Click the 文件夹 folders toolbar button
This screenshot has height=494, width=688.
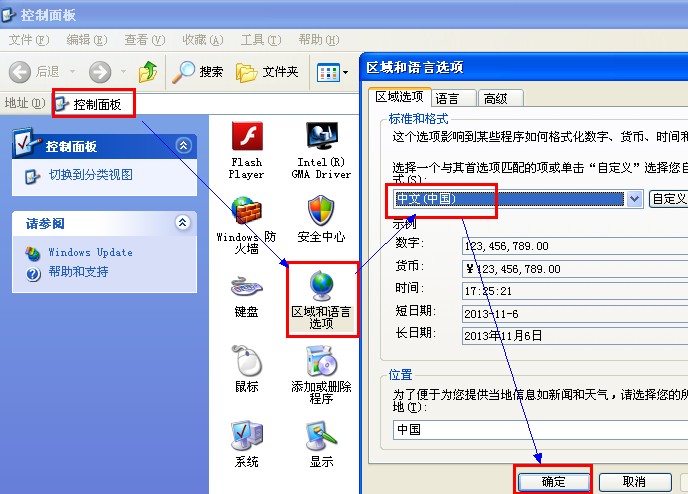click(267, 72)
